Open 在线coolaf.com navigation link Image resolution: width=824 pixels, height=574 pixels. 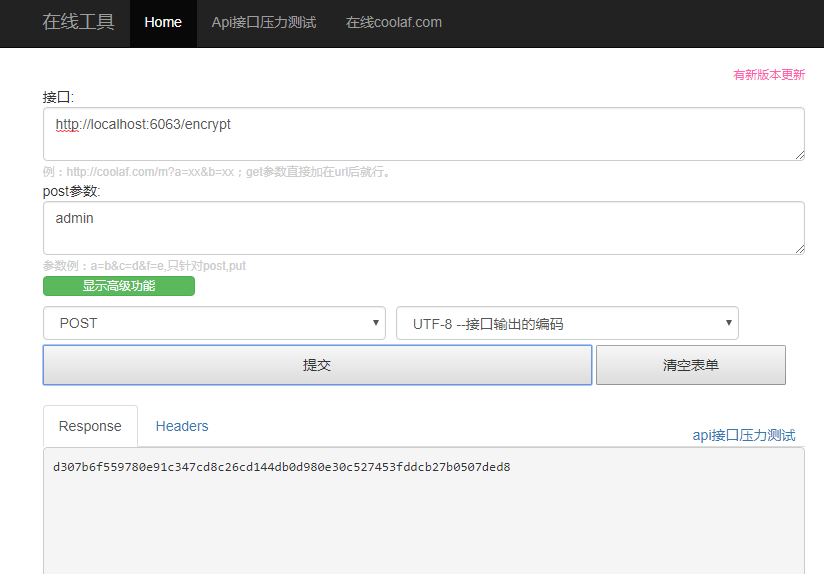point(394,23)
